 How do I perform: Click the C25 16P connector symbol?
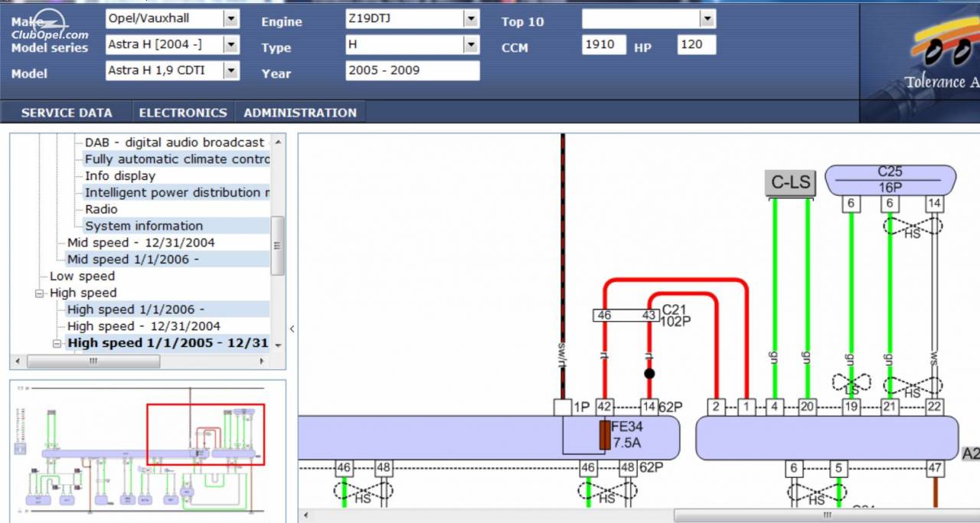pos(890,180)
